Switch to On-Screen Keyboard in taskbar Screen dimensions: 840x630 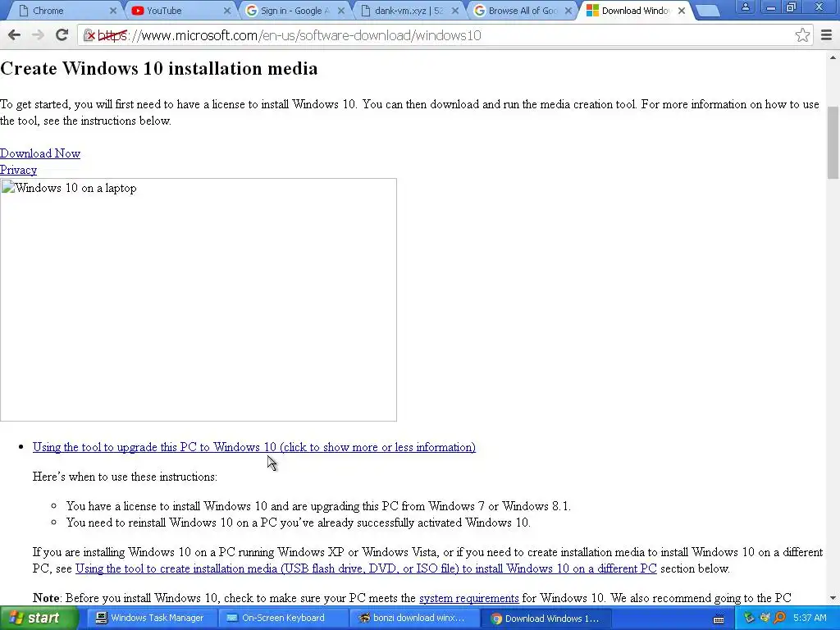[282, 619]
